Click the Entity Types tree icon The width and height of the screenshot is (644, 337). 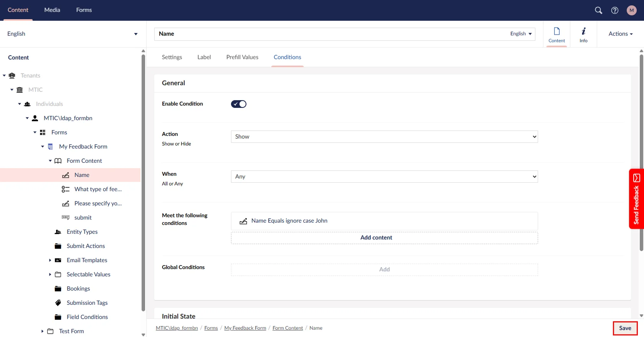[58, 232]
